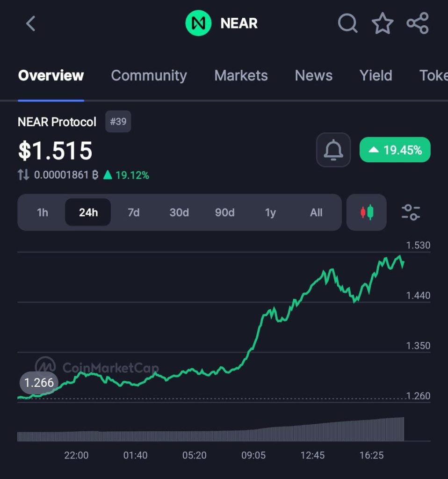Choose the 30d chart range

[179, 212]
